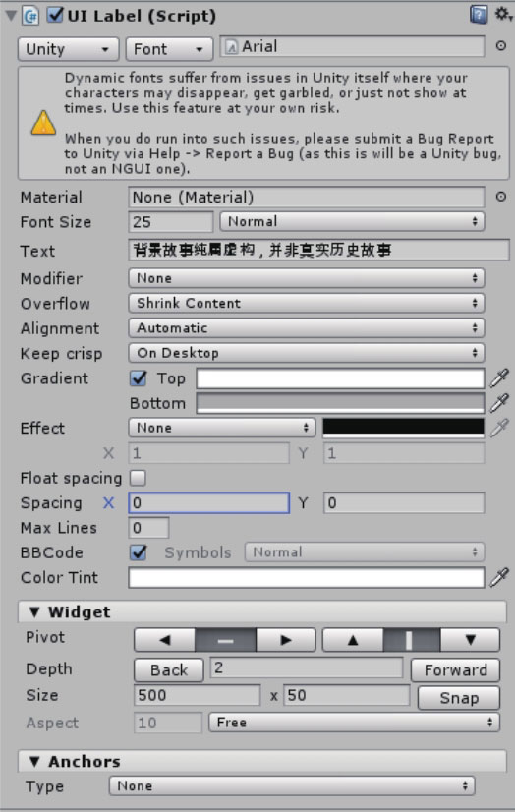
Task: Use the Color Tint eyedropper
Action: coord(499,577)
